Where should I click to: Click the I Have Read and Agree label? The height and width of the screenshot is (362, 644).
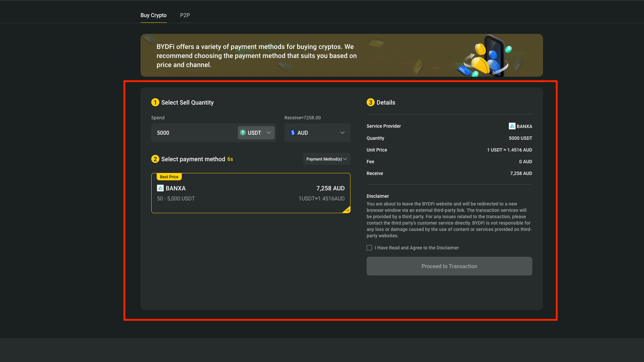[417, 248]
